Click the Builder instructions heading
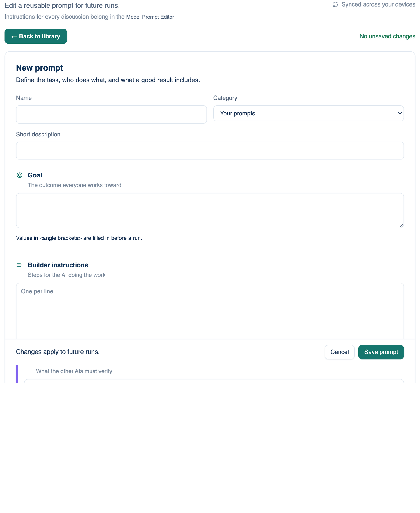Screen dimensions: 420x513 (x=58, y=265)
